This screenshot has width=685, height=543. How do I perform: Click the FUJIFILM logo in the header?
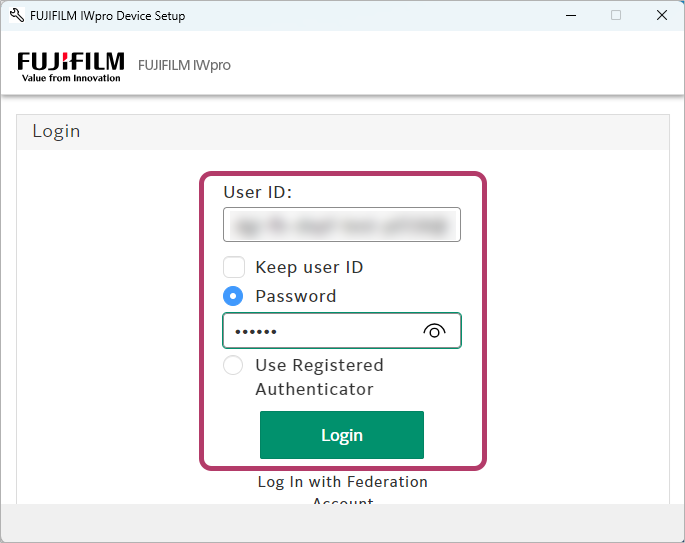click(x=70, y=66)
